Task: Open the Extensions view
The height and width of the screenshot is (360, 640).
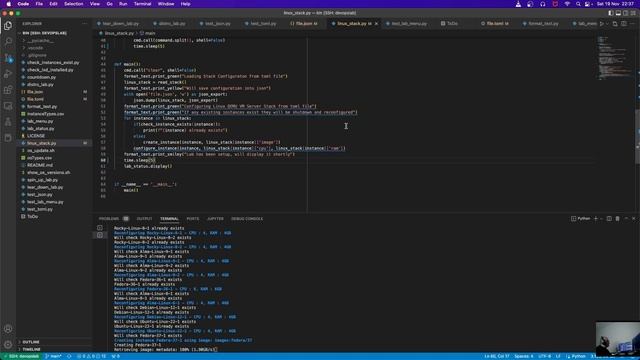Action: [8, 90]
